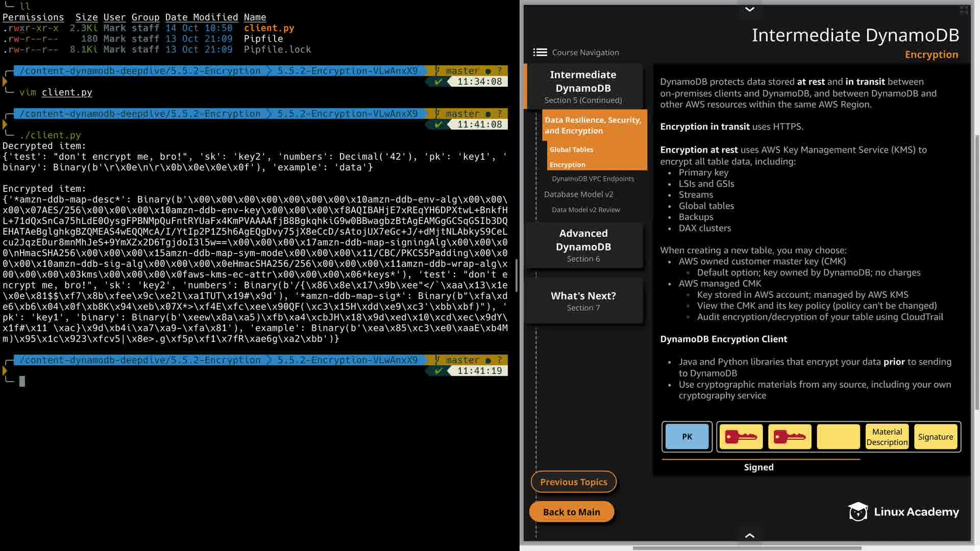Click the Linux Academy logo icon
Screen dimensions: 980x551
(x=857, y=511)
